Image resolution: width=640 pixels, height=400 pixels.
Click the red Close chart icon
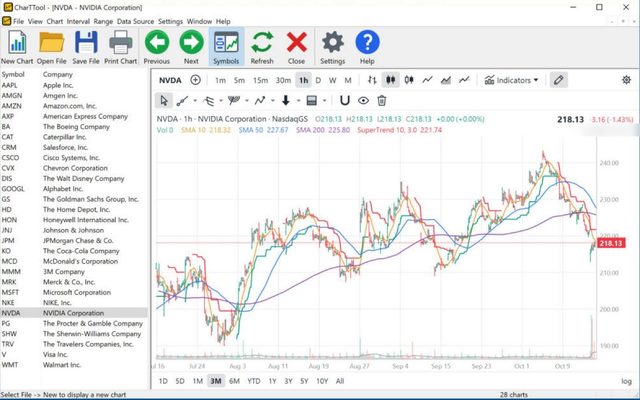(297, 42)
